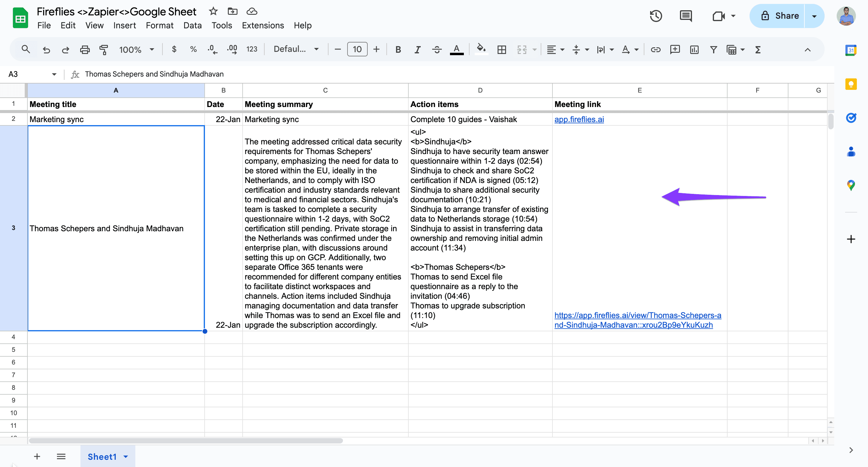Open the Thomas-Schepers meeting URL link
Image resolution: width=868 pixels, height=467 pixels.
click(x=637, y=320)
